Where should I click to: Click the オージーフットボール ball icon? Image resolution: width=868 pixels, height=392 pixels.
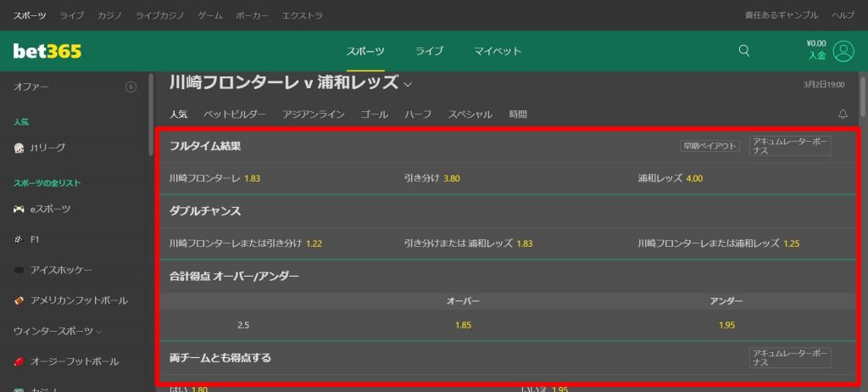[19, 361]
